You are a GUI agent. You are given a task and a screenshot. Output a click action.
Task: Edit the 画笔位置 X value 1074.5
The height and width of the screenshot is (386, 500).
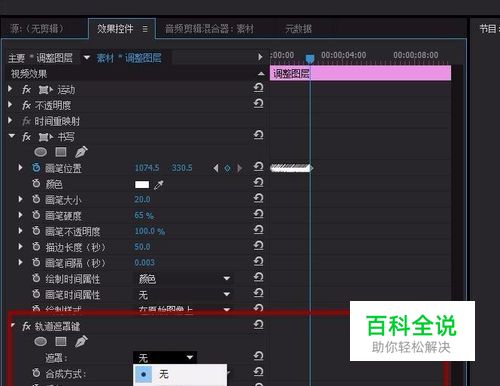pos(147,168)
